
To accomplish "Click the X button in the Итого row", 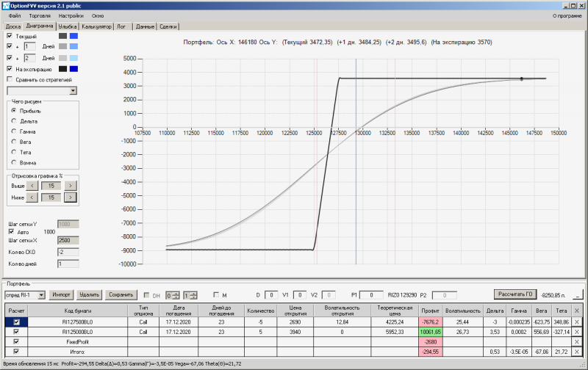I will pos(577,352).
